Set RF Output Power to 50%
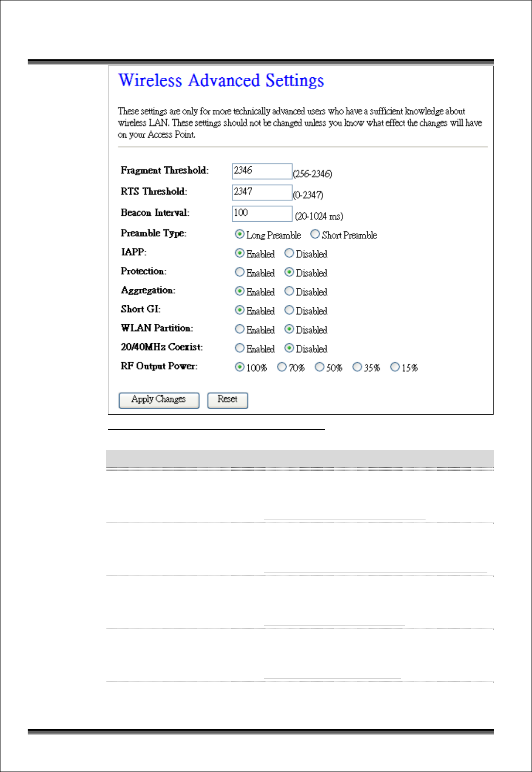The width and height of the screenshot is (532, 772). pos(319,367)
